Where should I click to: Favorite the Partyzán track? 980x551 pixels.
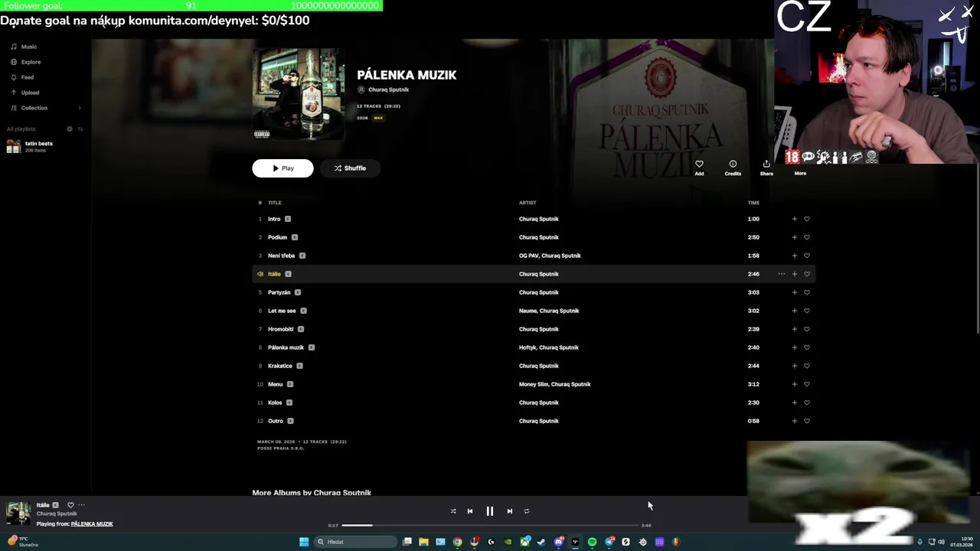(x=806, y=292)
